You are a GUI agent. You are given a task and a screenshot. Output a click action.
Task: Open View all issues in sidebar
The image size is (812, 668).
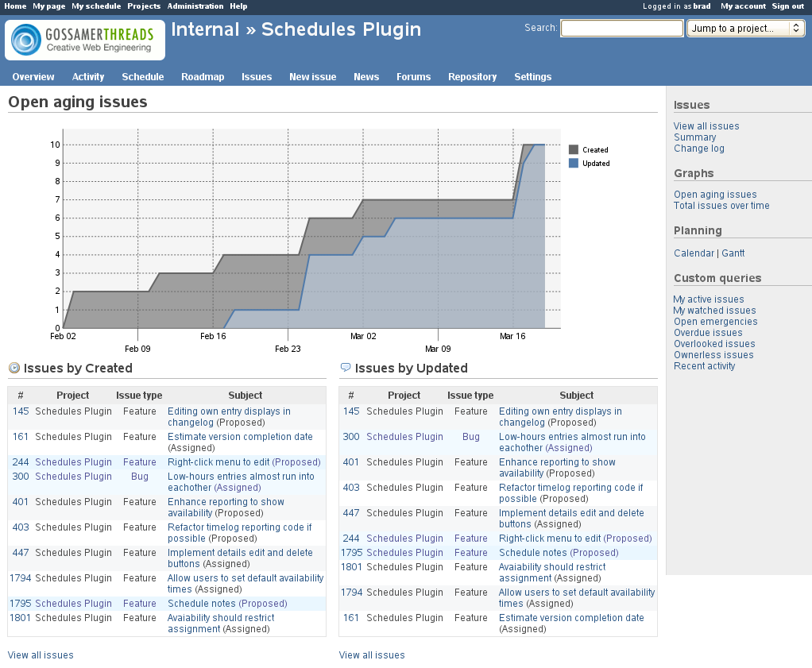point(706,125)
